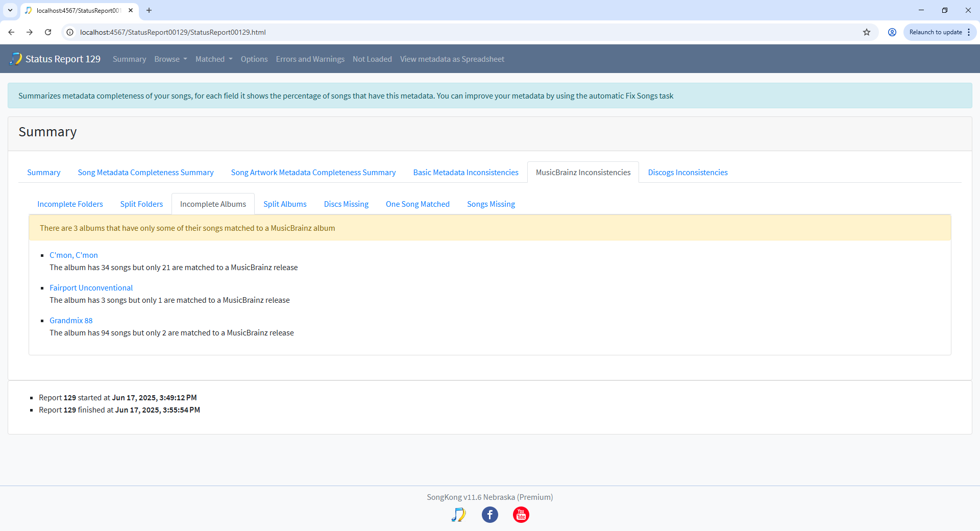Expand the Browse dropdown menu
980x531 pixels.
tap(170, 59)
